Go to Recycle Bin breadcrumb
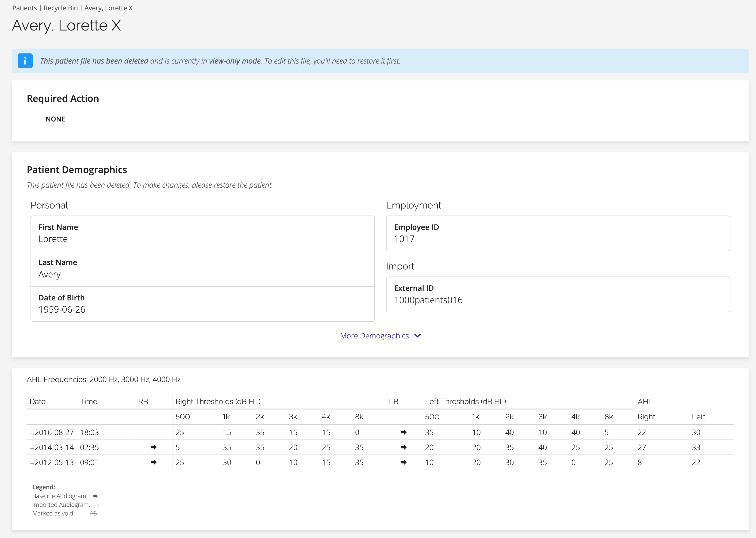 point(61,8)
